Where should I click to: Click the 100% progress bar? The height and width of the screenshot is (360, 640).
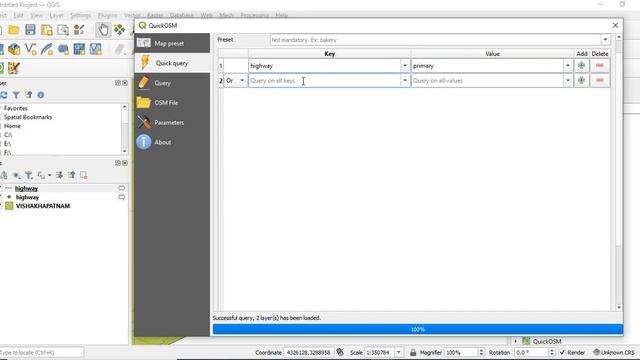pos(418,329)
